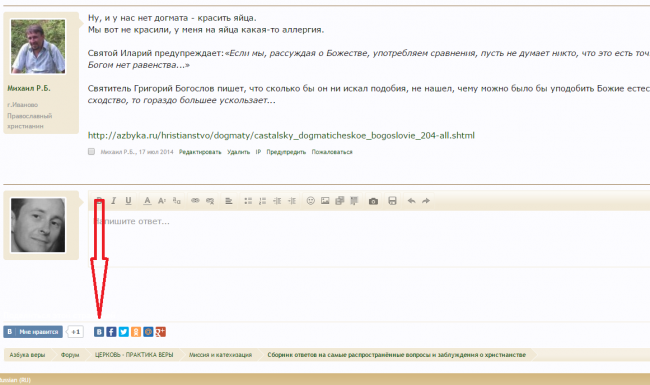Open the smilies picker
This screenshot has height=385, width=650.
(x=310, y=201)
